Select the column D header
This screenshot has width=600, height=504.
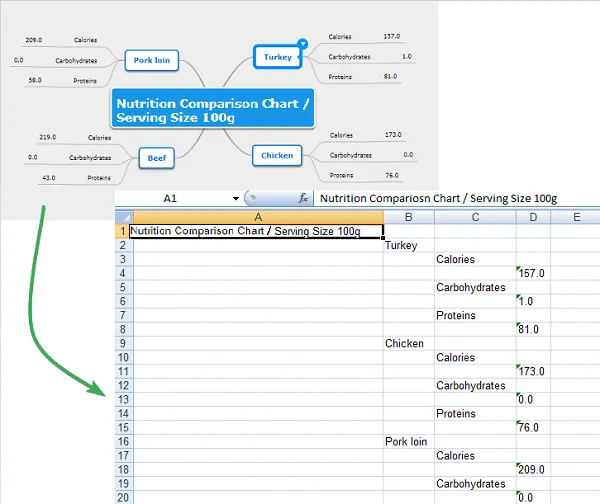(x=533, y=216)
